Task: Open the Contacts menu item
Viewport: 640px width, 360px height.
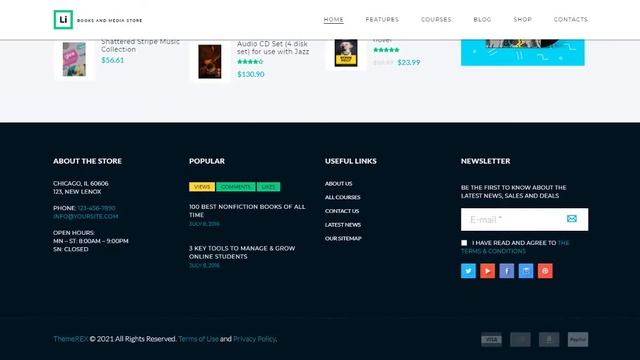Action: pos(571,20)
